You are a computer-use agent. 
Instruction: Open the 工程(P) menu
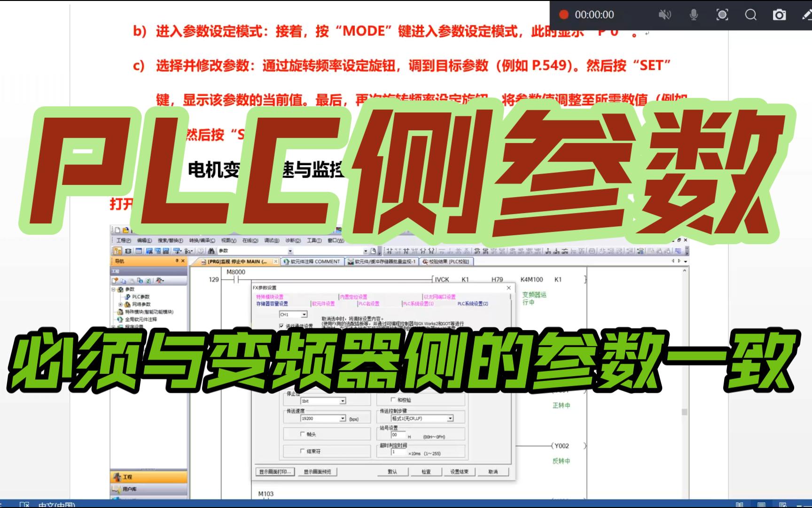(124, 240)
